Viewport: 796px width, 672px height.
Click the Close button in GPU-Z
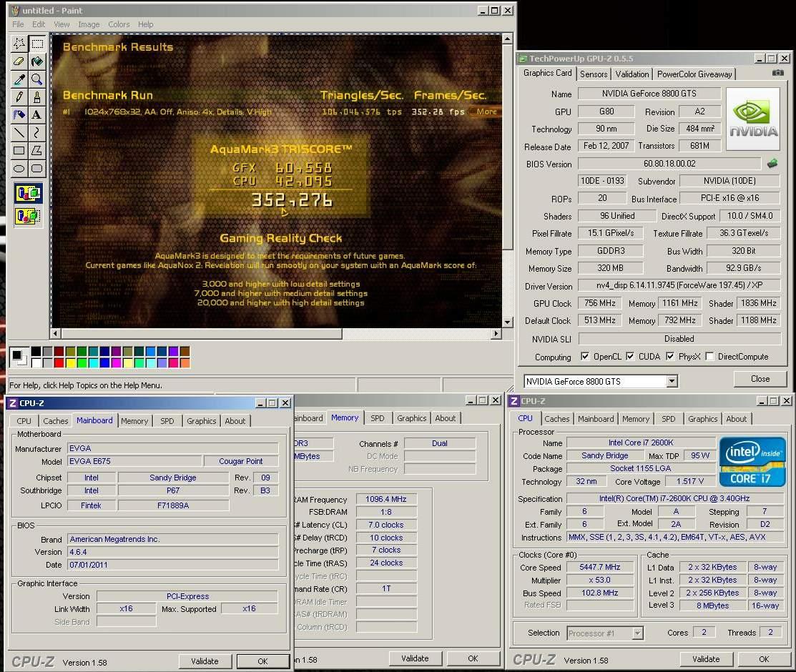tap(760, 379)
